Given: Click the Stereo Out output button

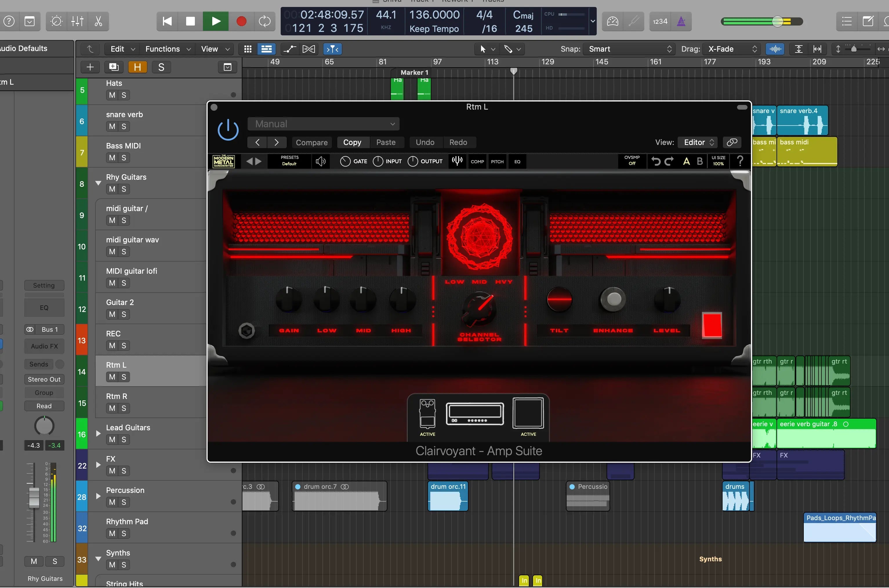Looking at the screenshot, I should 44,380.
